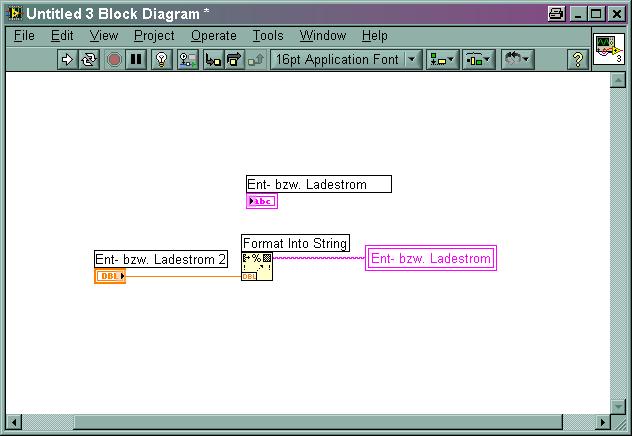Open the View menu
Screen dimensions: 632x436
104,36
